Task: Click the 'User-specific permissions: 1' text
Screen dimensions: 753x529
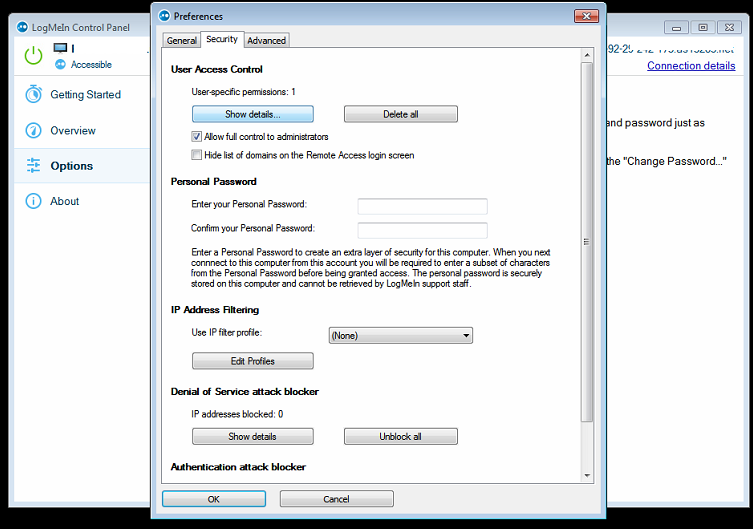Action: click(x=243, y=92)
